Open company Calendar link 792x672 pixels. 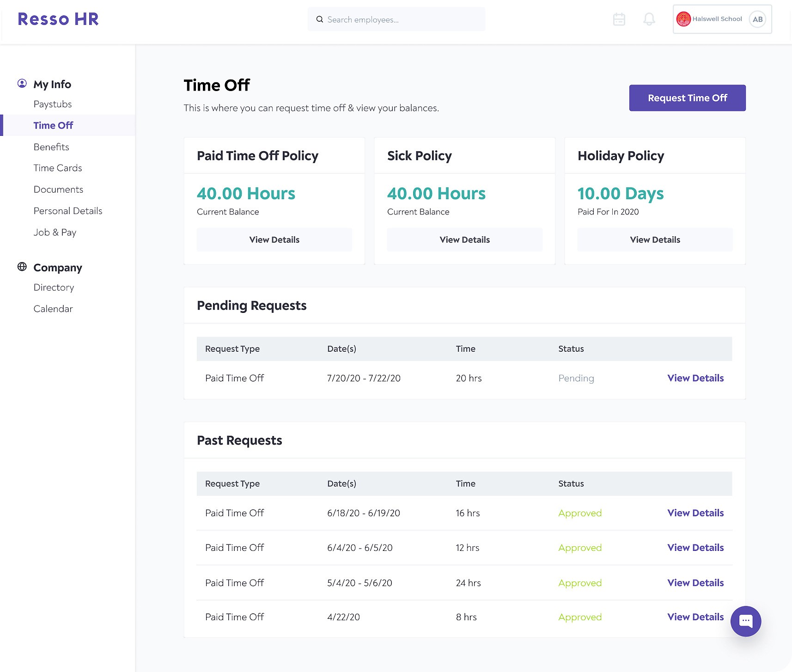click(x=53, y=309)
